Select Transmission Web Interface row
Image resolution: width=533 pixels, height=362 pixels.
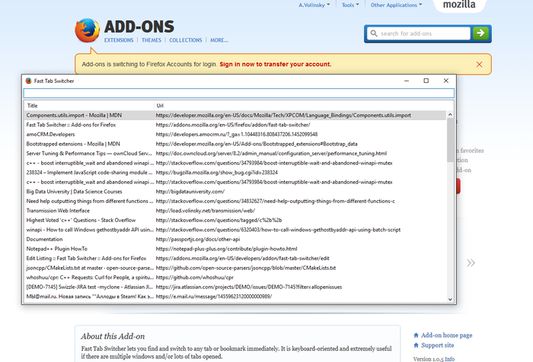click(x=235, y=210)
